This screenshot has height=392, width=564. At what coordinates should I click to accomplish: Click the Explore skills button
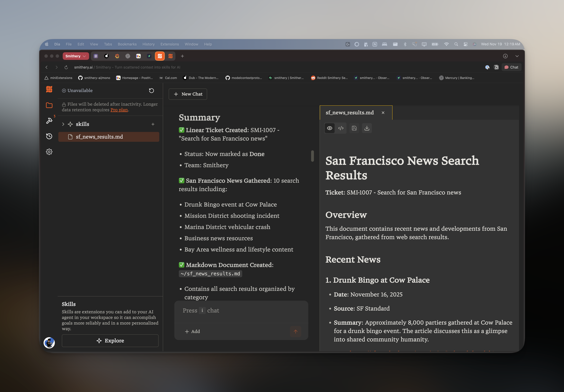point(110,341)
